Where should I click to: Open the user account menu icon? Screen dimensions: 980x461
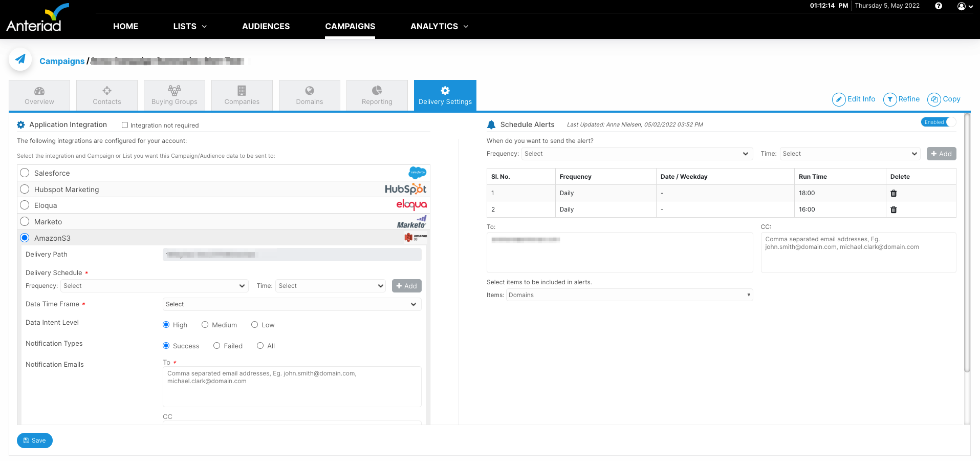(x=965, y=6)
